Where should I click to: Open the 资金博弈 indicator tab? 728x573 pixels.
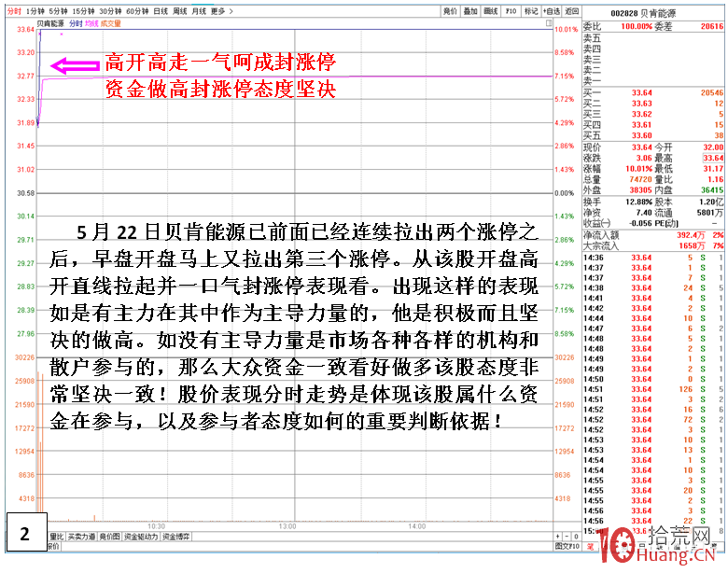point(175,537)
